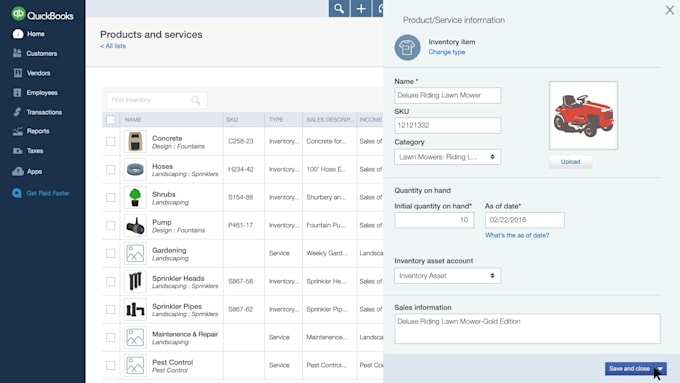Click the Change type link

click(447, 52)
